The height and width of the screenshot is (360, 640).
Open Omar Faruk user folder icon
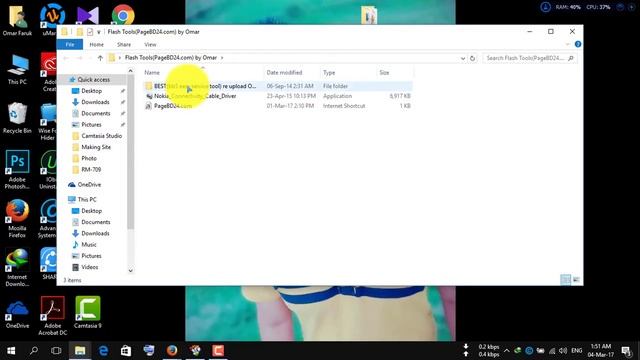click(17, 20)
